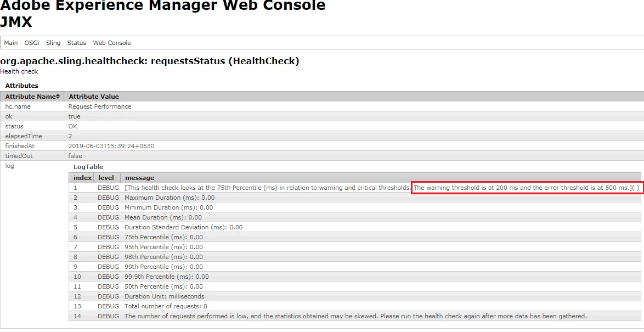Click the Request Performance value
This screenshot has height=332, width=644.
pyautogui.click(x=100, y=106)
